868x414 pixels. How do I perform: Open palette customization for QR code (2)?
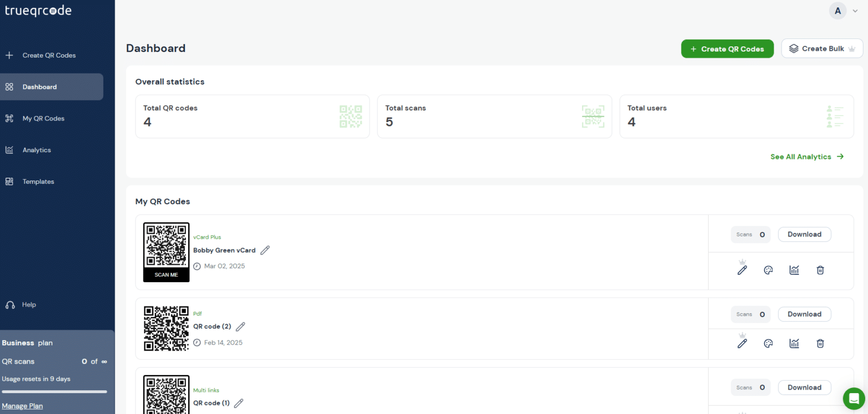[768, 343]
